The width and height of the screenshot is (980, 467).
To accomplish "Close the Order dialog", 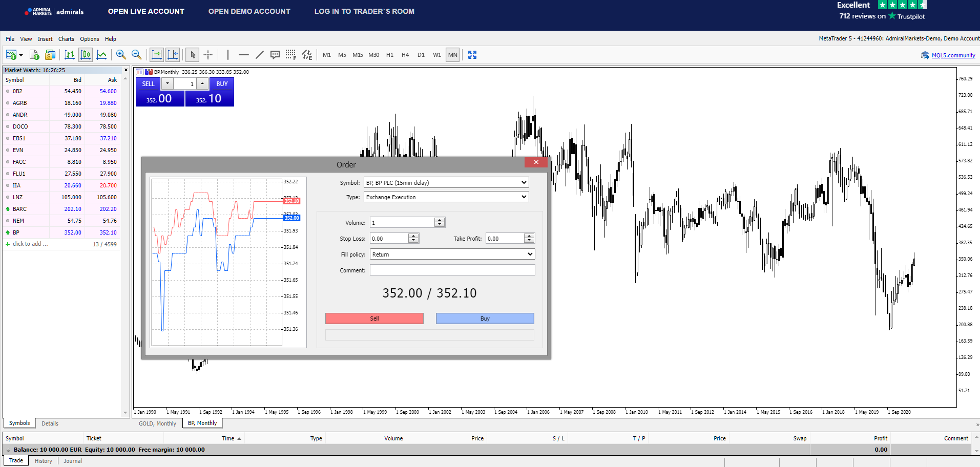I will point(536,162).
